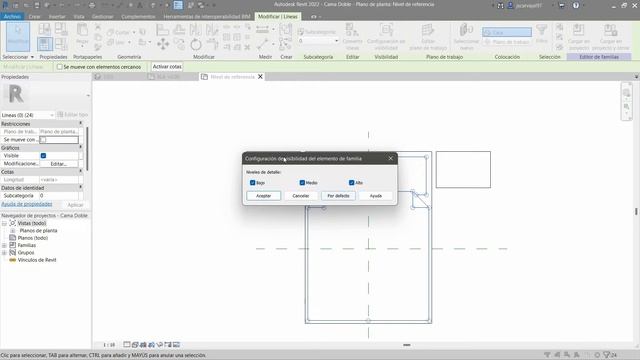Click the Propiedades ribbon icon
This screenshot has width=640, height=360.
click(x=44, y=44)
